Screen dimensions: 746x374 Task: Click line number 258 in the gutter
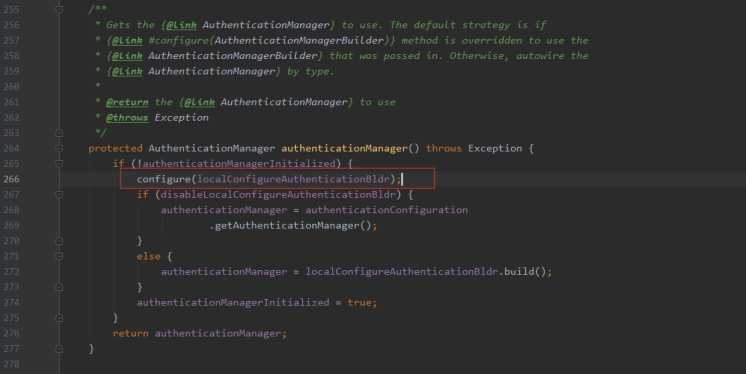[x=11, y=56]
